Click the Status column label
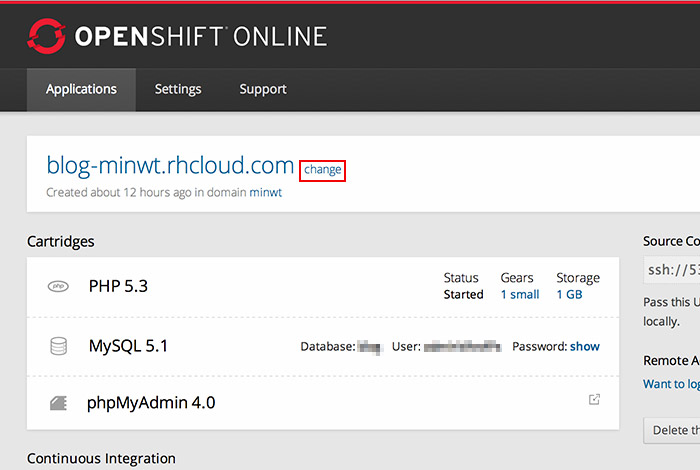Image resolution: width=700 pixels, height=470 pixels. point(461,278)
